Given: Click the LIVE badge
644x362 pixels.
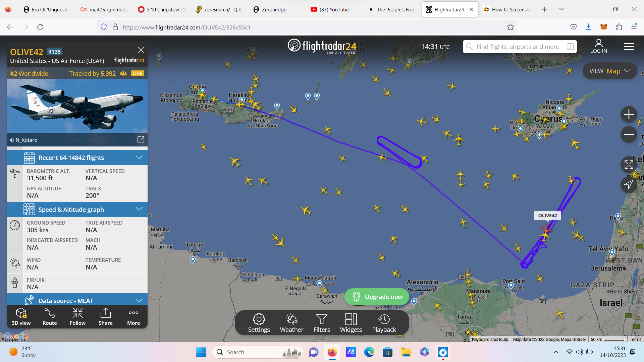Looking at the screenshot, I should point(137,73).
